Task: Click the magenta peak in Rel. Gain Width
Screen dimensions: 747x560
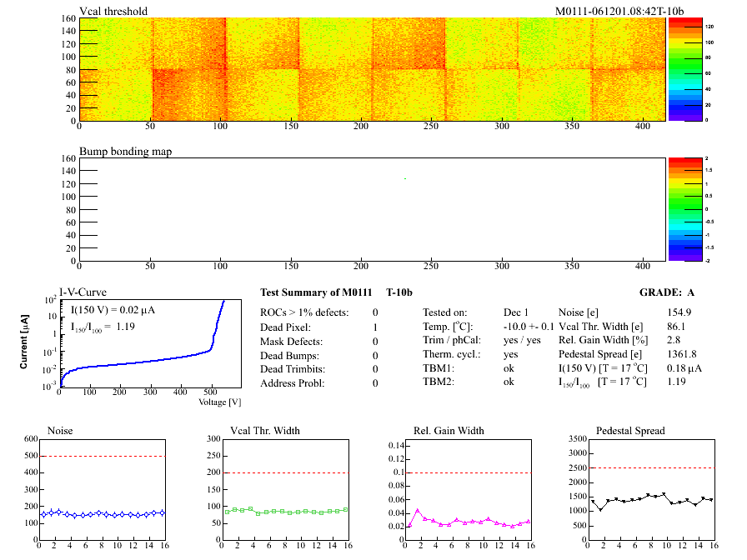Action: coord(418,510)
